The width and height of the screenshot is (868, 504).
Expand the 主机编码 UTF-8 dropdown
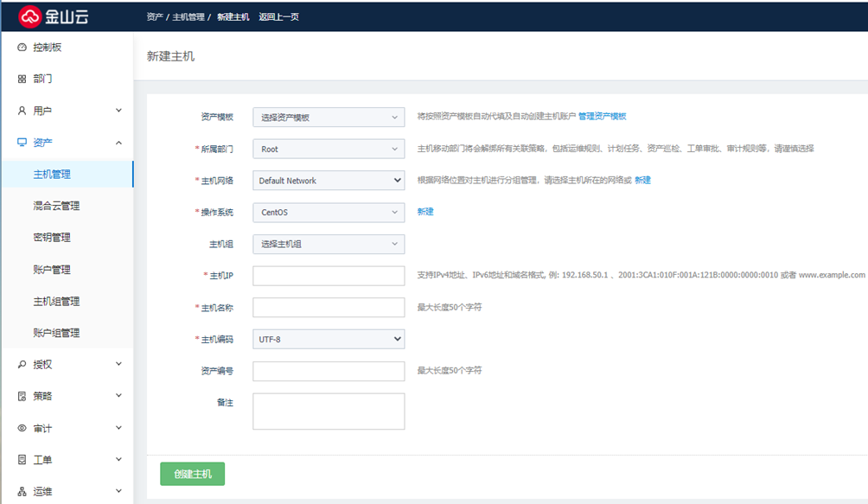329,340
